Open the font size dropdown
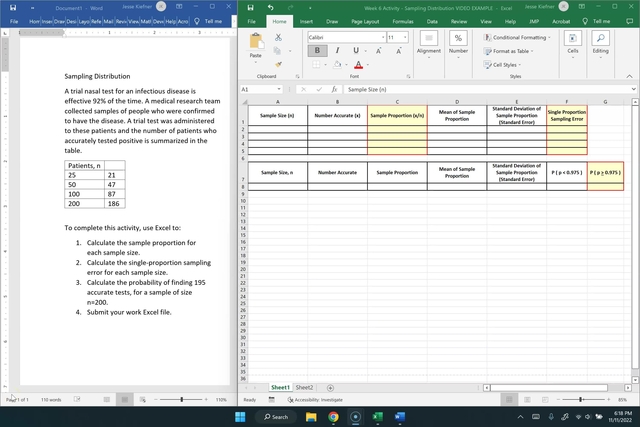 point(405,38)
